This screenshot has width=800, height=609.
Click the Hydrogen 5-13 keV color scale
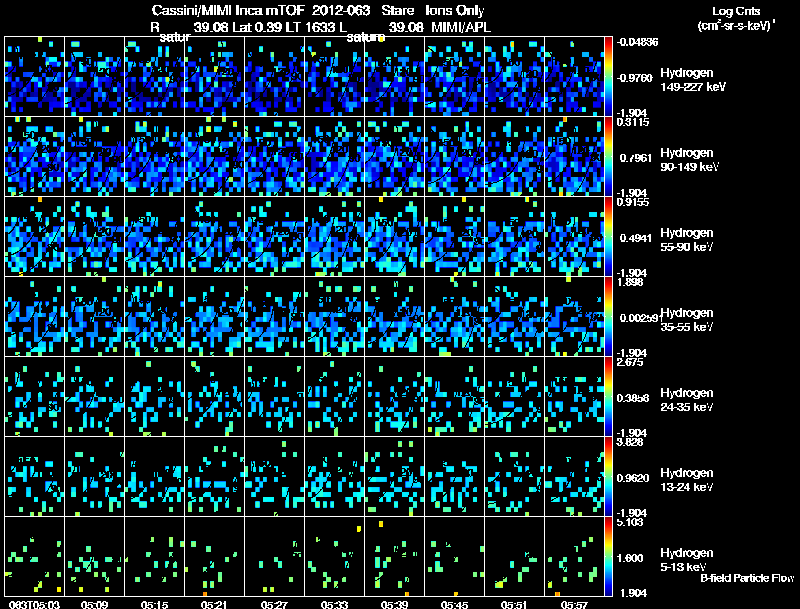click(x=608, y=556)
